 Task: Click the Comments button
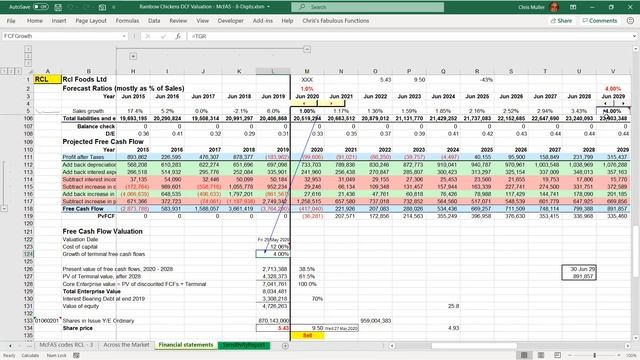(600, 20)
